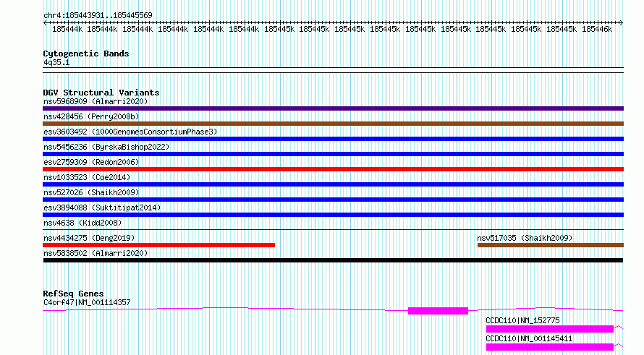Screen dimensions: 644x355
Task: Select the nsv5838502 (Almarri2020) black bar
Action: pos(333,260)
